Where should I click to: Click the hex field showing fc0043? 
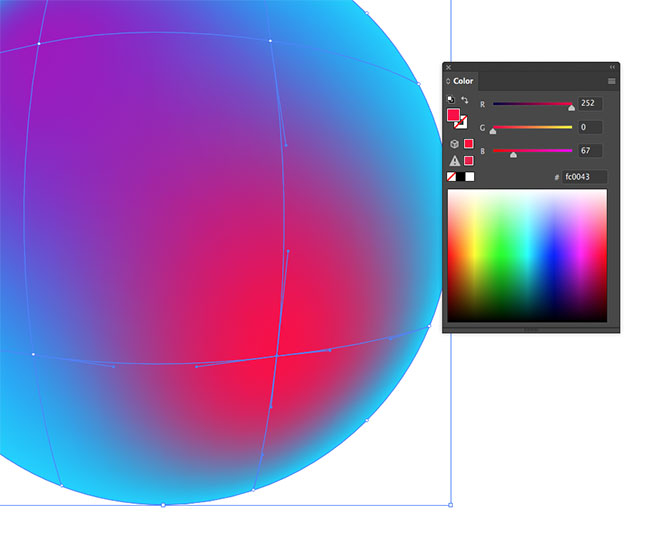pos(585,177)
